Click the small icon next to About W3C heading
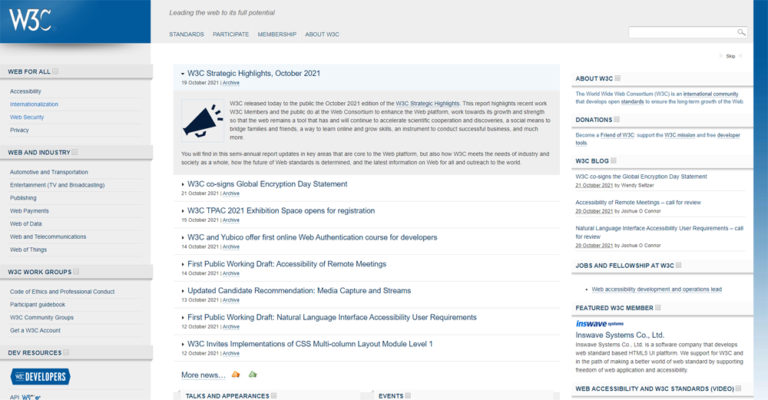Screen dimensions: 768x400 click(x=618, y=78)
